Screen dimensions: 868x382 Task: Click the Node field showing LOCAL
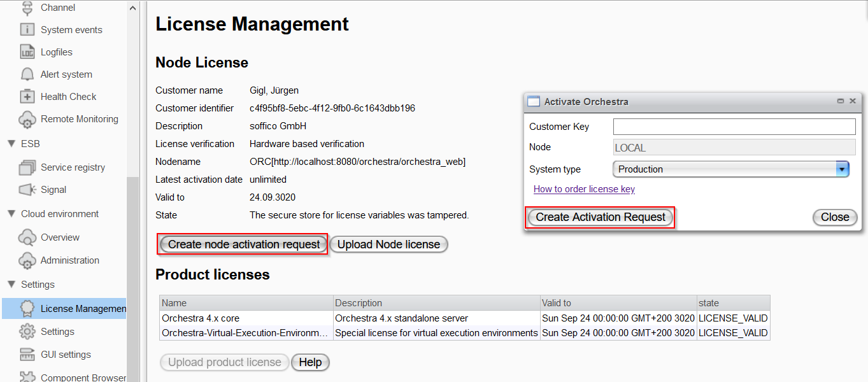[734, 148]
